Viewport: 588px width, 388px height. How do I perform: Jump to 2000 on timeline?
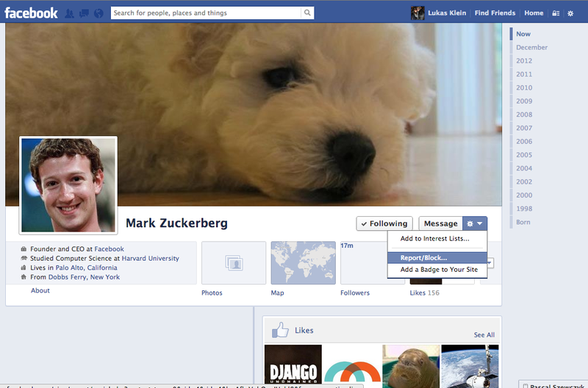point(524,195)
